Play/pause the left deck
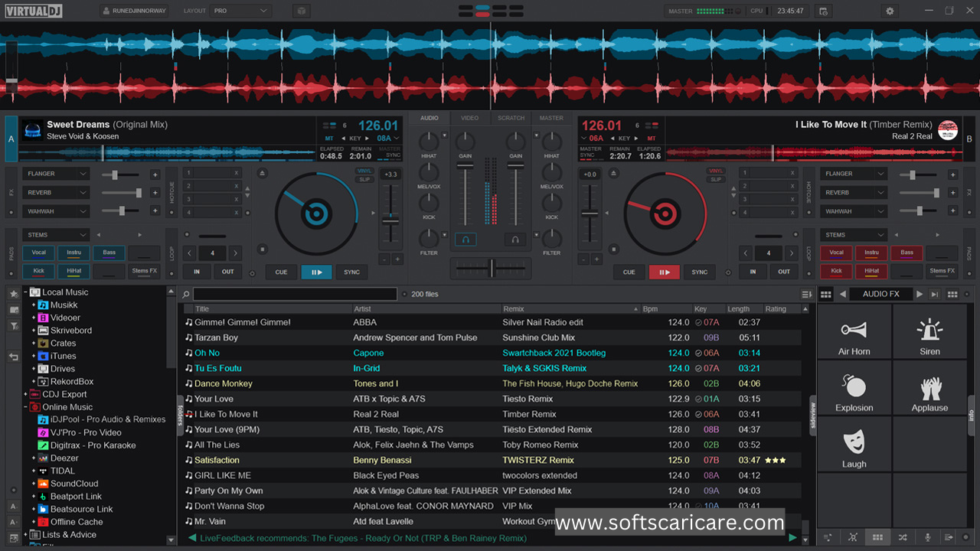980x551 pixels. [316, 272]
